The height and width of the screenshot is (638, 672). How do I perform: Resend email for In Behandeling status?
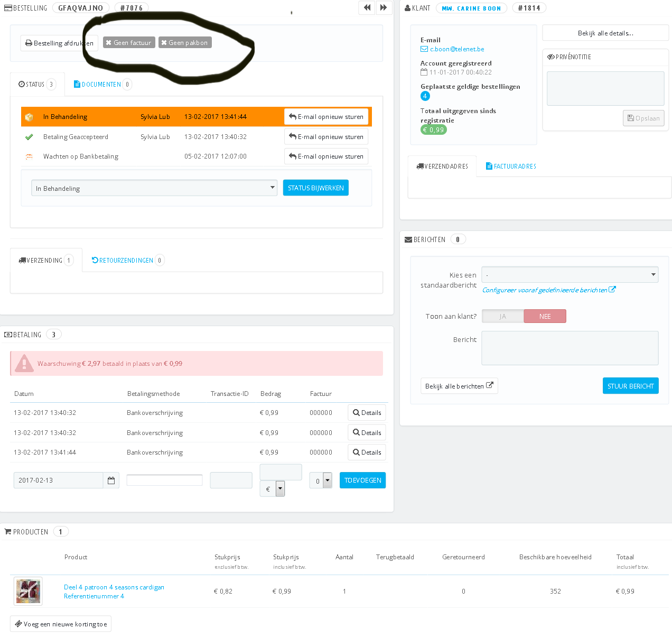[x=326, y=117]
